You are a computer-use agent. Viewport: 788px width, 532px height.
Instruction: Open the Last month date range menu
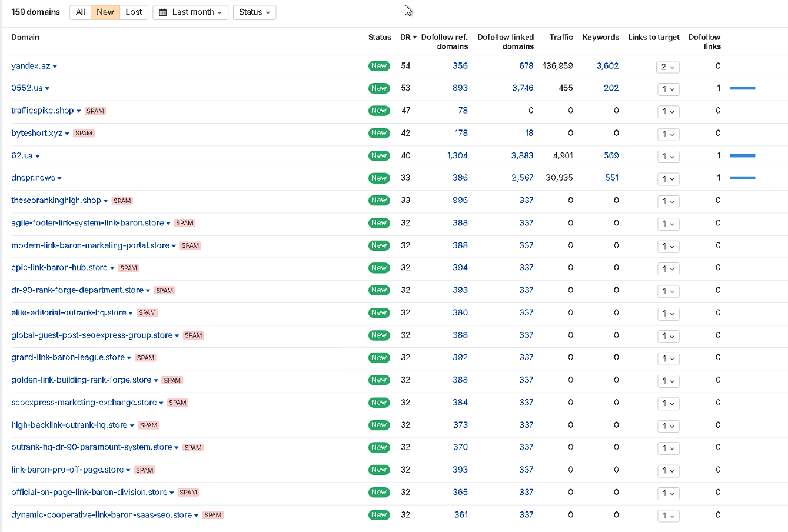(x=190, y=12)
